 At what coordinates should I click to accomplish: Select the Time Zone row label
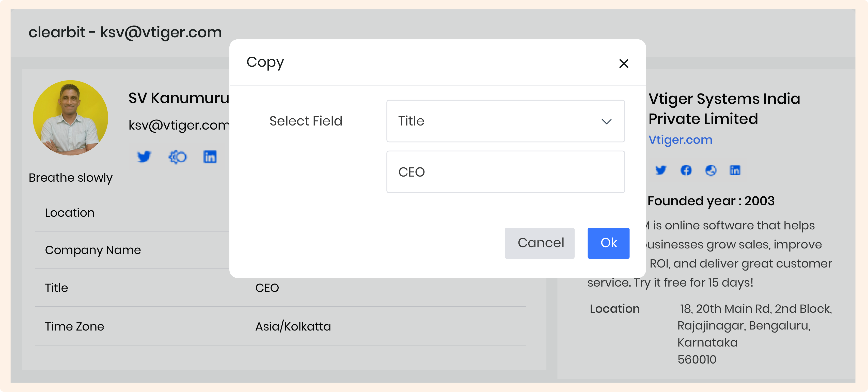pyautogui.click(x=74, y=326)
